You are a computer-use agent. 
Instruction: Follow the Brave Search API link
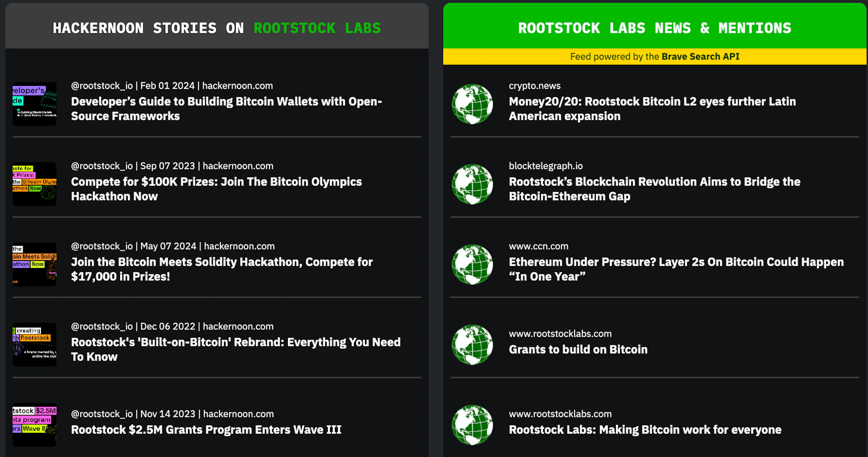point(700,56)
